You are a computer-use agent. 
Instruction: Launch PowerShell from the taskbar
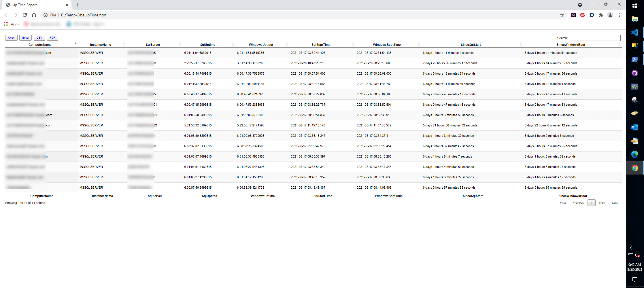(634, 60)
